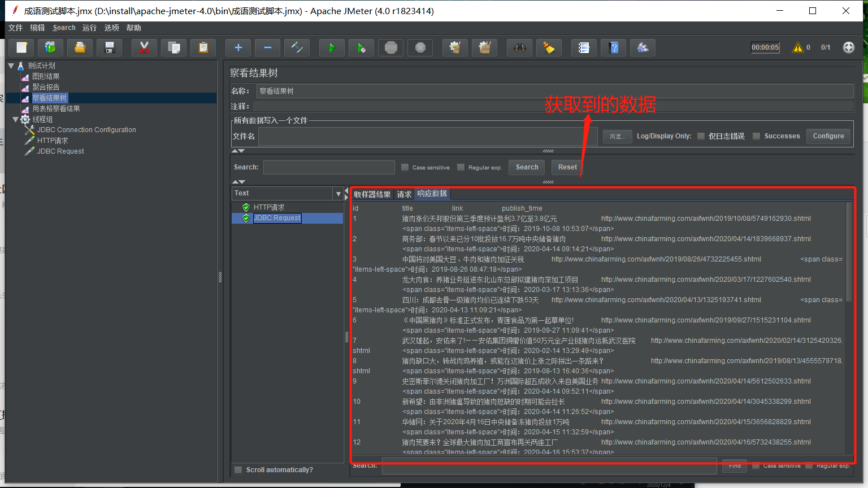
Task: Click the 名称 name input field
Action: [x=555, y=91]
